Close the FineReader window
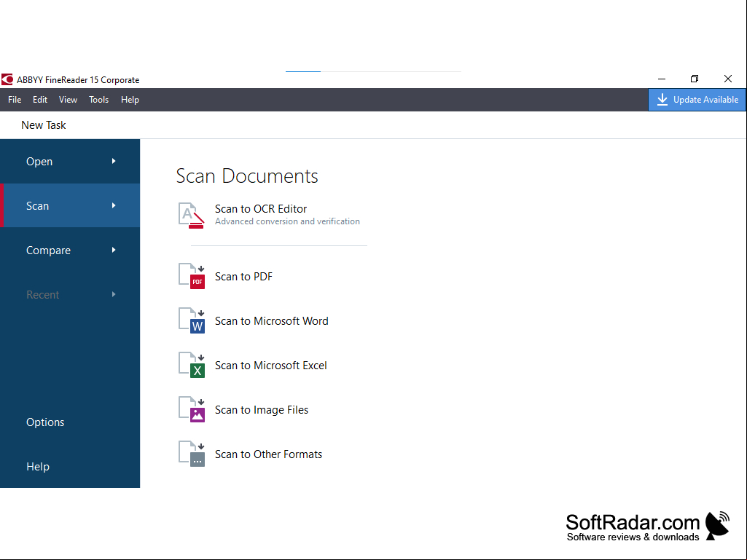The height and width of the screenshot is (560, 747). [x=727, y=79]
